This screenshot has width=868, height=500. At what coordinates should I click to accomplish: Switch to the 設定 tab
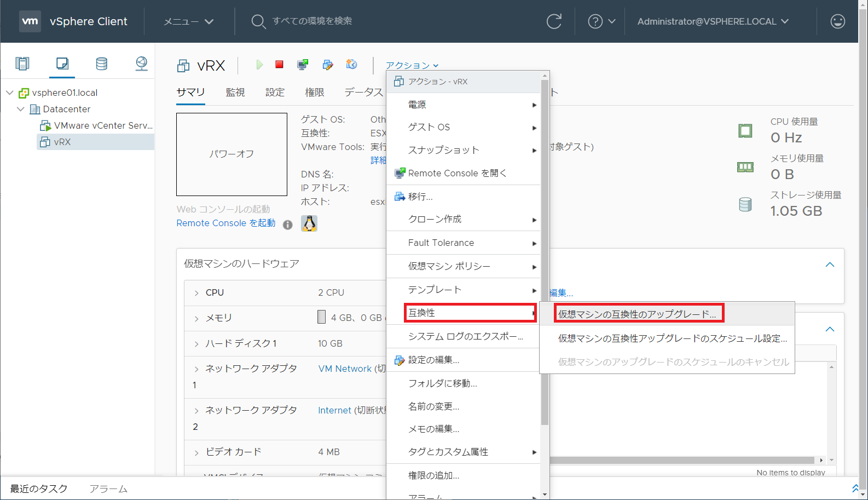pos(275,92)
